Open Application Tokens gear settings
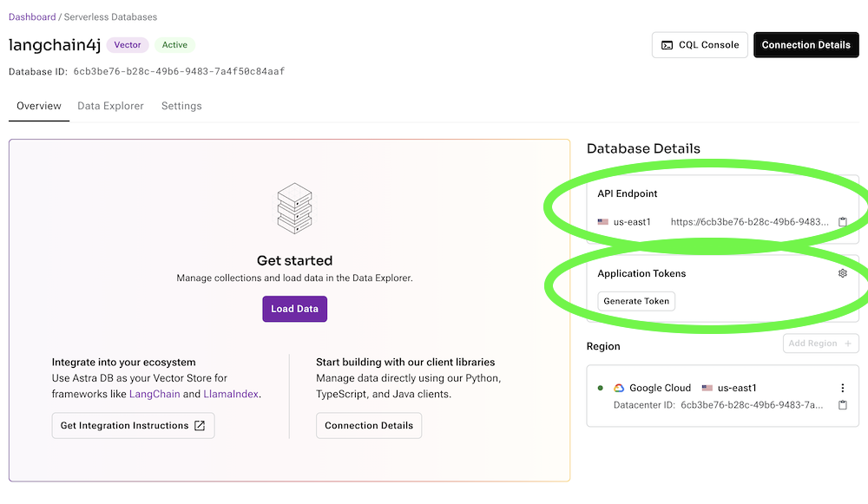This screenshot has height=504, width=868. [842, 273]
